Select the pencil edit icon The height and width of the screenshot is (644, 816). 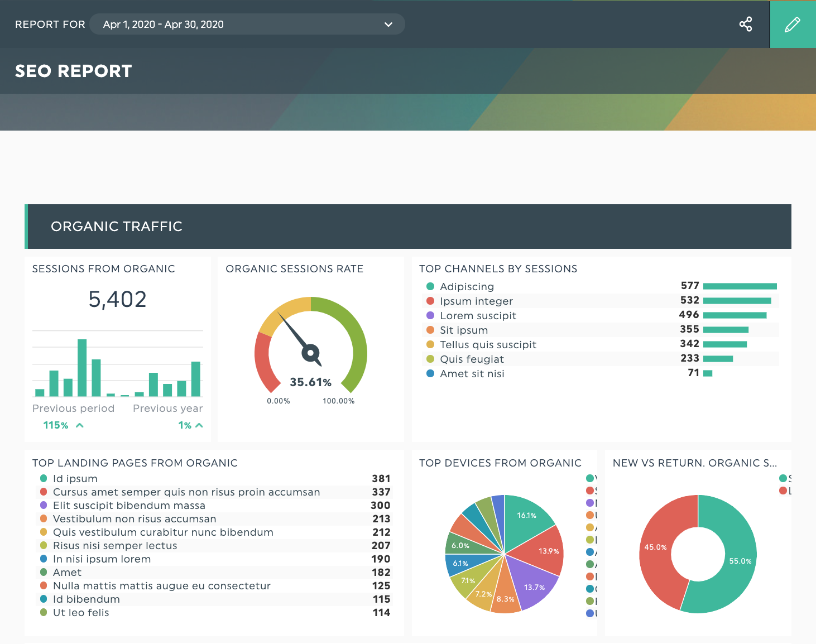point(793,24)
